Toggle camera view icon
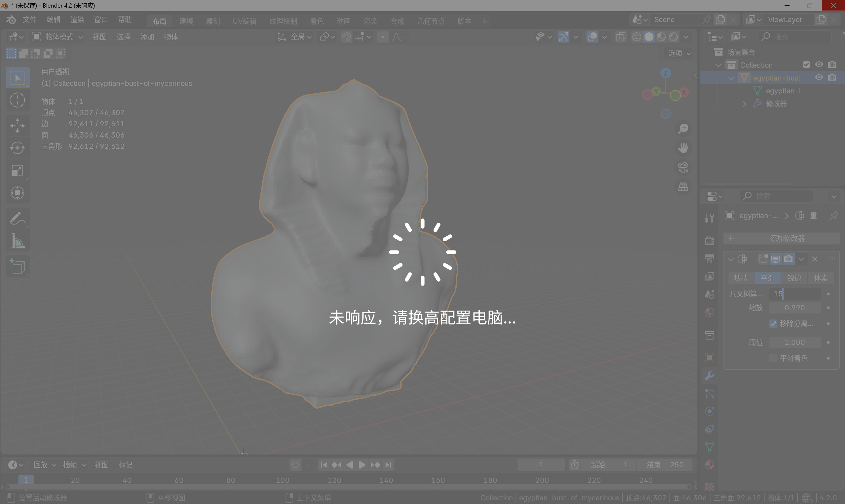The image size is (845, 504). tap(683, 167)
